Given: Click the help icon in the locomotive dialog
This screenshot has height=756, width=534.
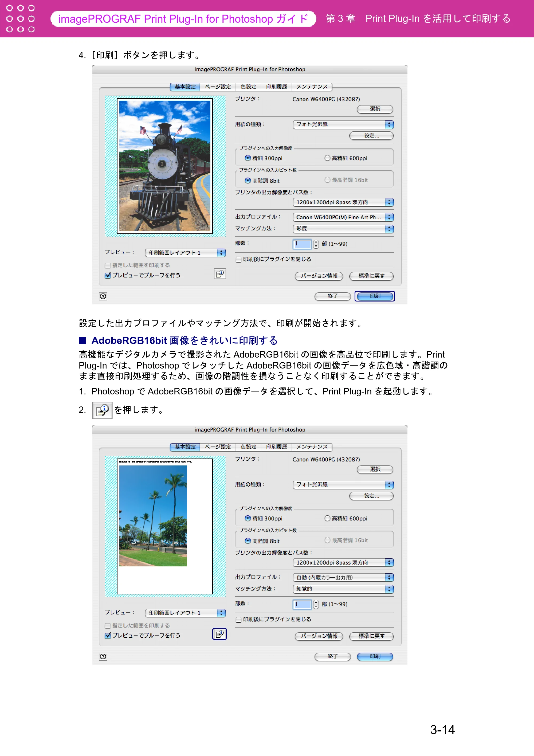Looking at the screenshot, I should [x=103, y=296].
